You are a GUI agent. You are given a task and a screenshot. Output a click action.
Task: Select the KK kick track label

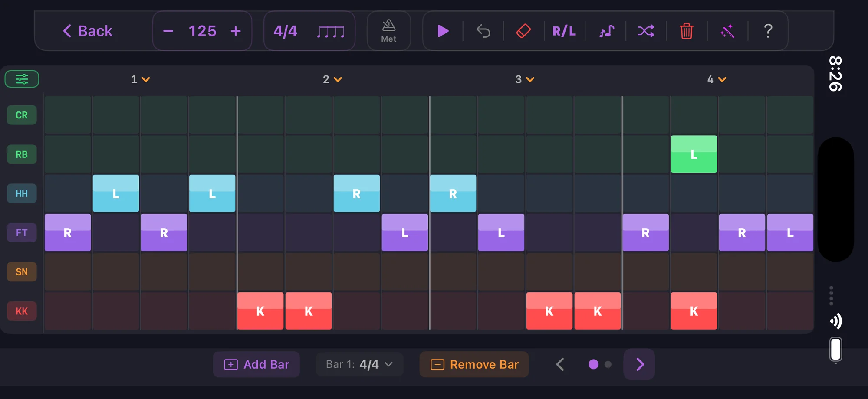tap(22, 311)
